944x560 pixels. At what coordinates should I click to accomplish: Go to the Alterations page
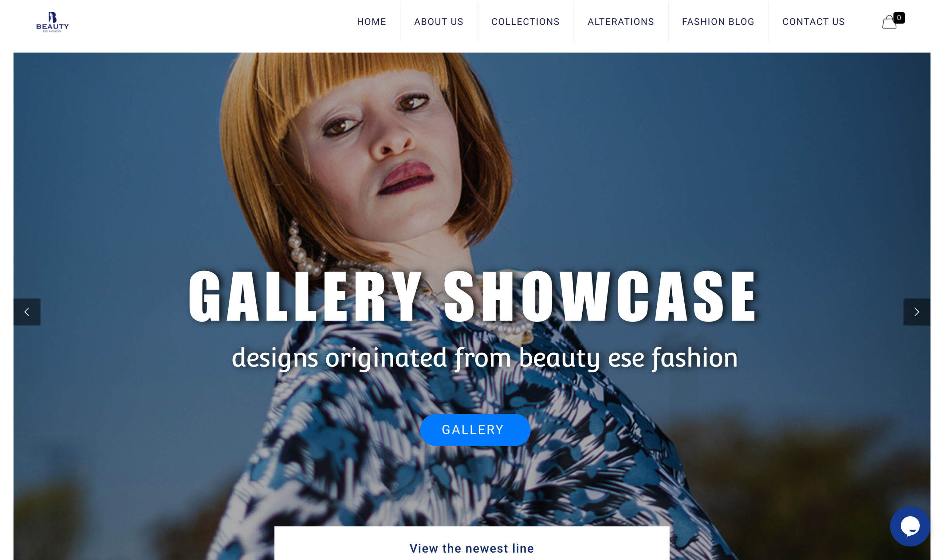[x=620, y=22]
